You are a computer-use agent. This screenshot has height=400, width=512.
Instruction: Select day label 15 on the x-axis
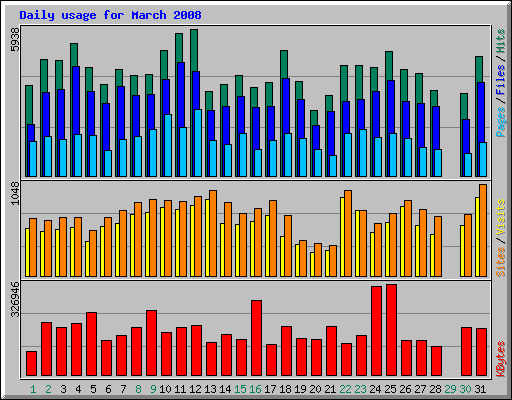click(x=240, y=389)
